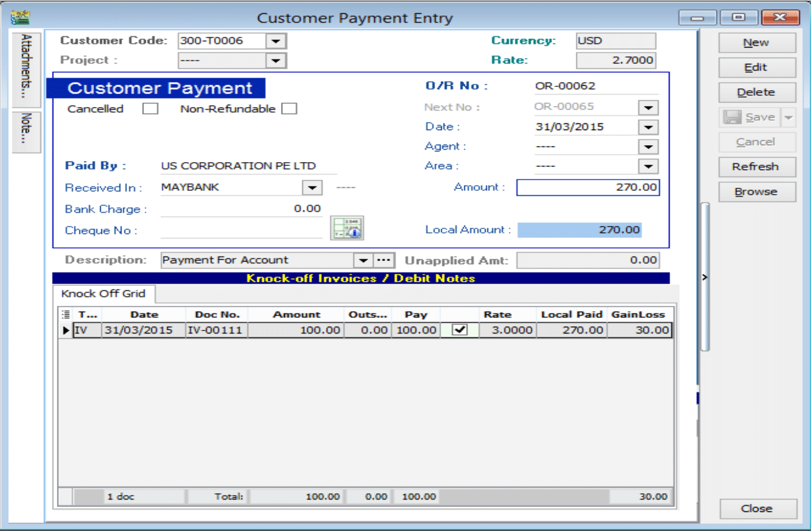Click the application icon in title bar

[20, 17]
